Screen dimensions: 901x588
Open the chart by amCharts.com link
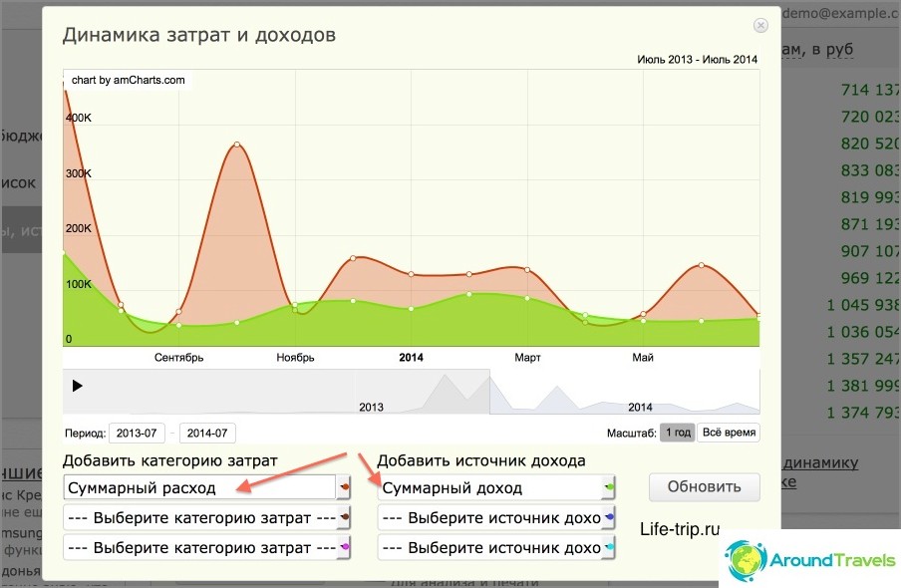129,80
